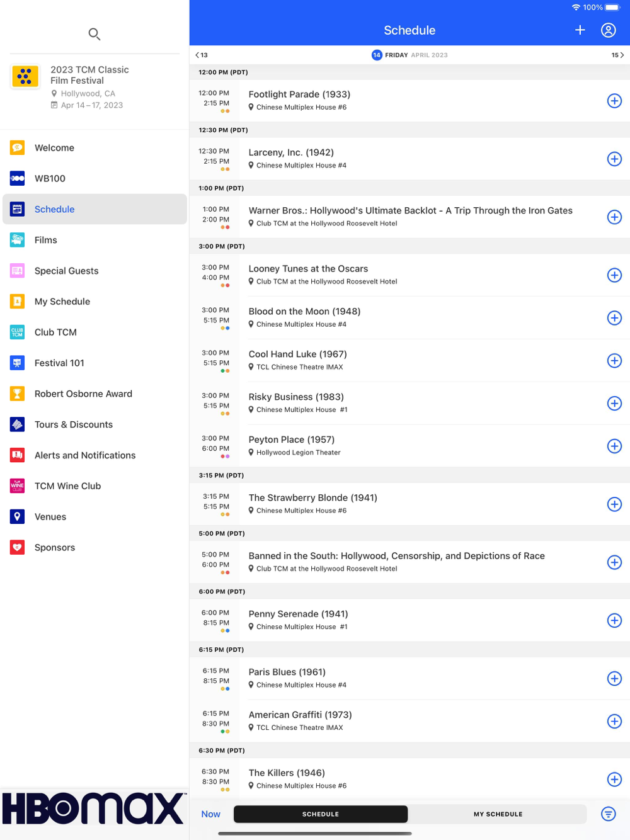The height and width of the screenshot is (840, 630).
Task: Click the Films camera icon
Action: click(x=18, y=240)
